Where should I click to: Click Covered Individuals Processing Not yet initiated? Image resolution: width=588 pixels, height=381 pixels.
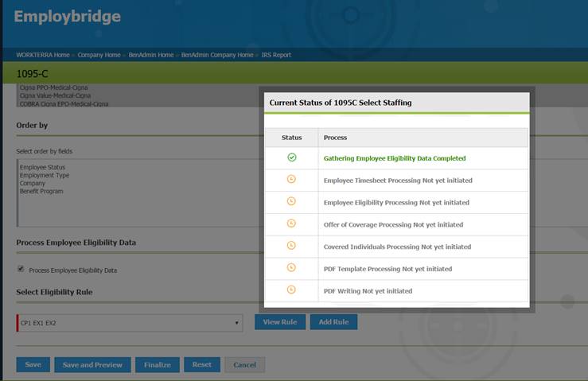tap(398, 247)
